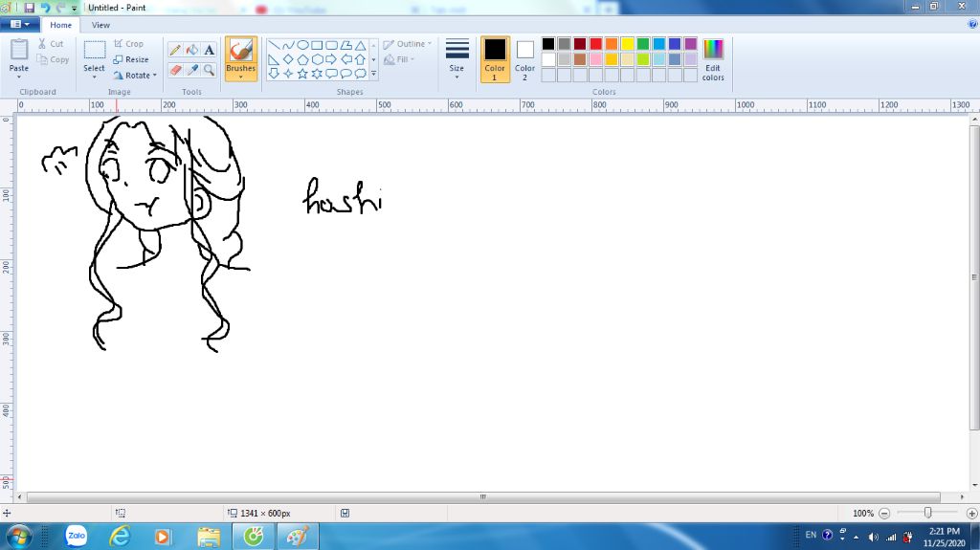The width and height of the screenshot is (980, 550).
Task: Activate Color 2 background selector
Action: [524, 58]
